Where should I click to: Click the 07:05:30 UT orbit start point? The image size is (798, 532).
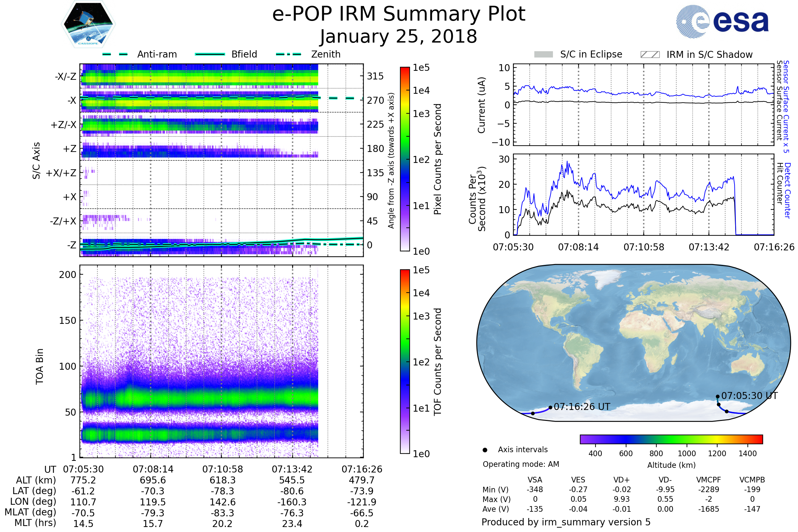point(718,396)
